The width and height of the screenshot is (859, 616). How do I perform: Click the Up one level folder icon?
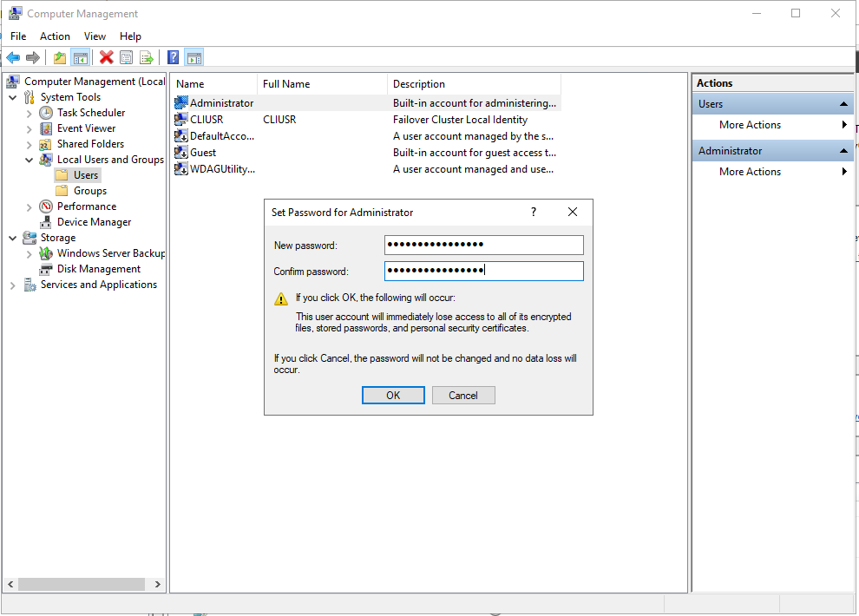tap(59, 57)
